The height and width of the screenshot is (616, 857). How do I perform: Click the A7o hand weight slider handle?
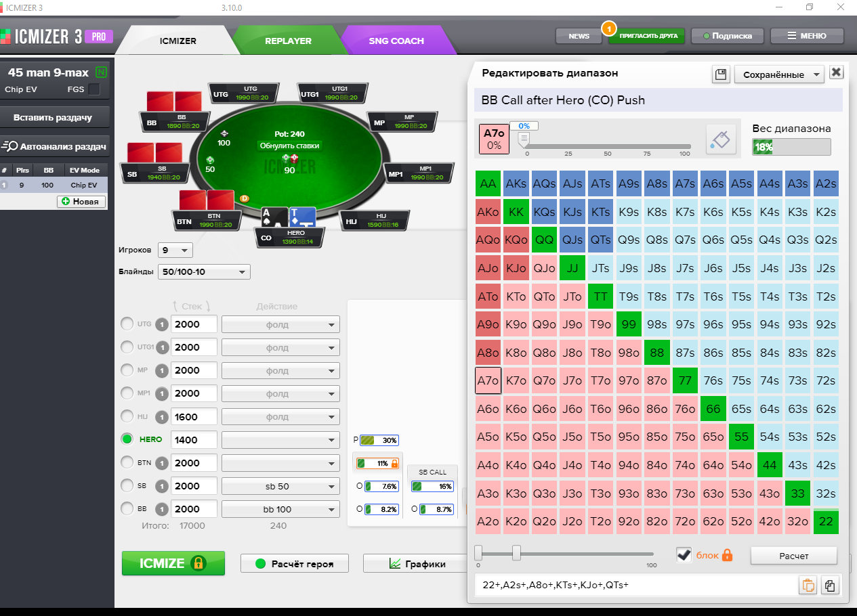pyautogui.click(x=524, y=140)
